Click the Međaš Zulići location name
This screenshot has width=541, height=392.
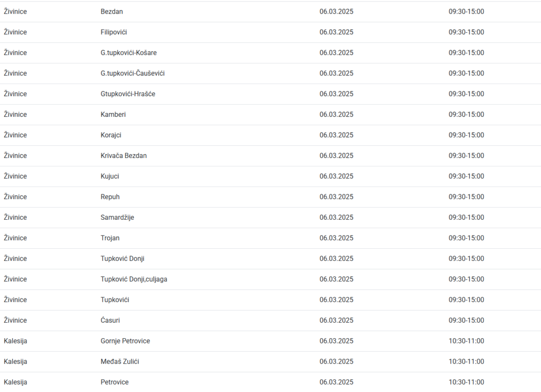coord(120,362)
